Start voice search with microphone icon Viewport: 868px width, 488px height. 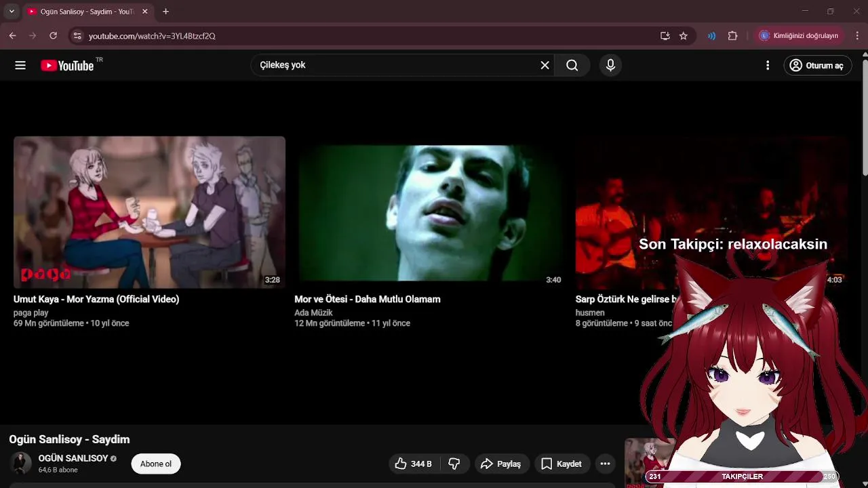click(610, 65)
